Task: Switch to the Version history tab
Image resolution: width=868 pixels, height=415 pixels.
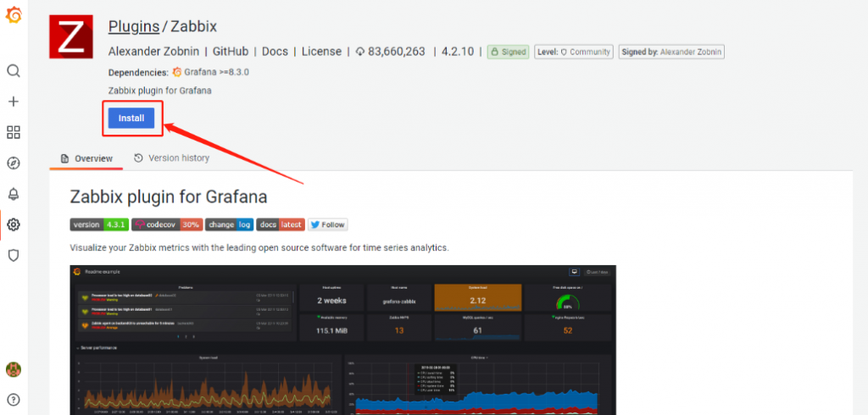Action: coord(171,158)
